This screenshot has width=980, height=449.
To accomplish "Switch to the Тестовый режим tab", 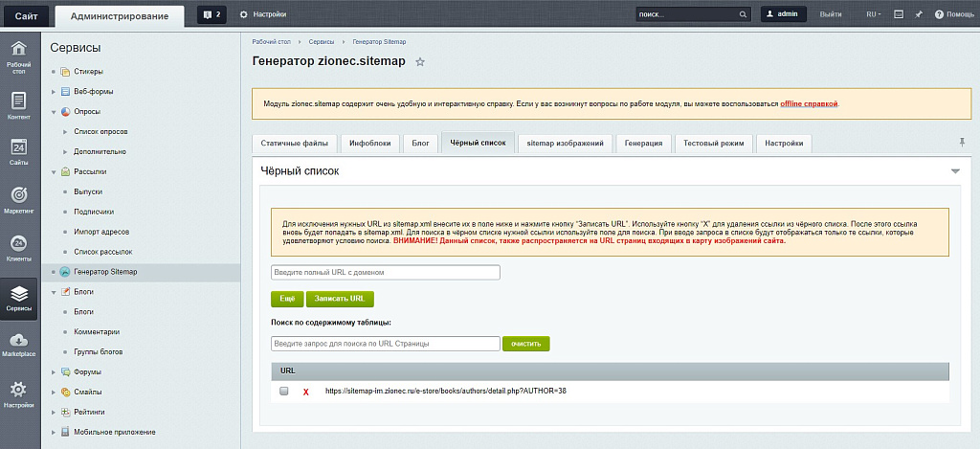I will click(713, 143).
